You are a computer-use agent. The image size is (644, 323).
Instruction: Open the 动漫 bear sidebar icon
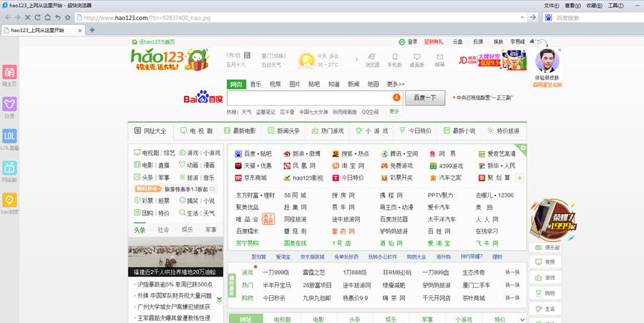click(x=9, y=104)
